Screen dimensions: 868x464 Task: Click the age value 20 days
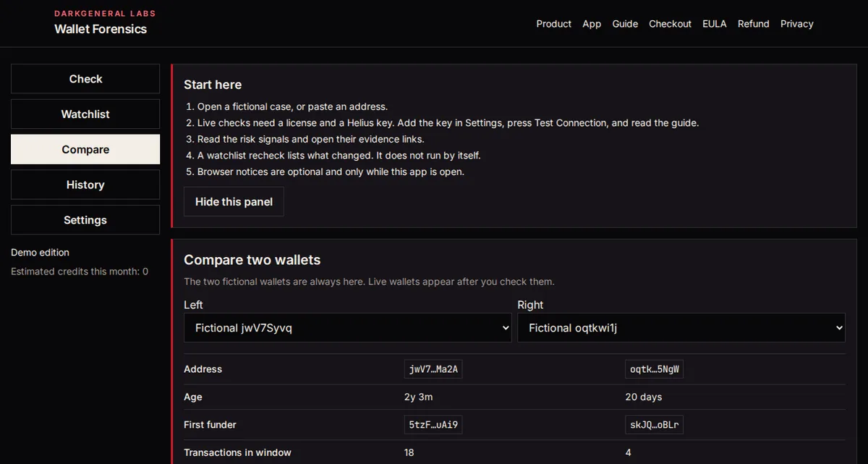point(644,397)
